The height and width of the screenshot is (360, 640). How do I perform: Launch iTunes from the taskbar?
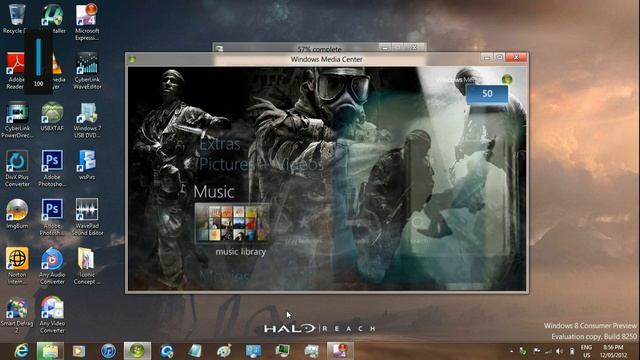[108, 351]
